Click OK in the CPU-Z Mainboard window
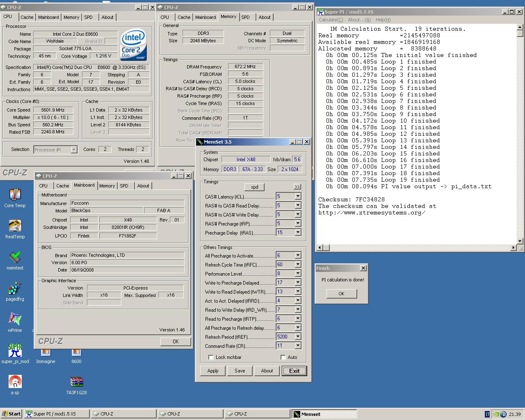This screenshot has height=420, width=525. (176, 341)
